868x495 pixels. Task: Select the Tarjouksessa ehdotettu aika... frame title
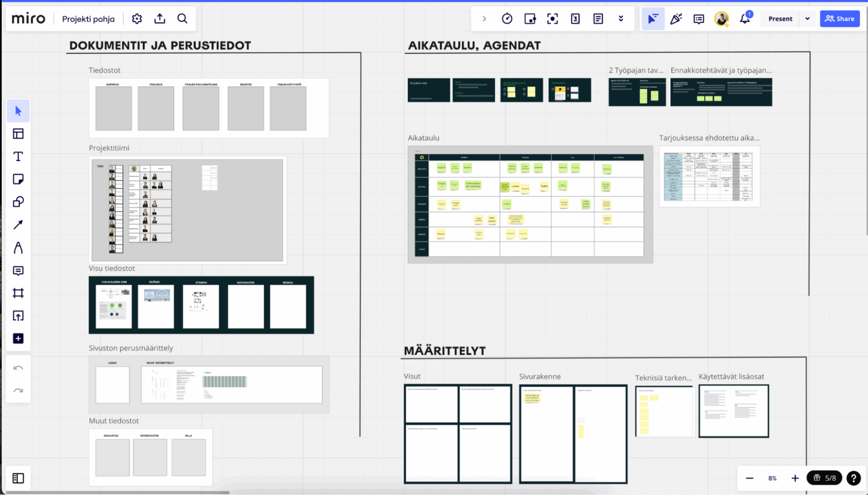coord(709,138)
